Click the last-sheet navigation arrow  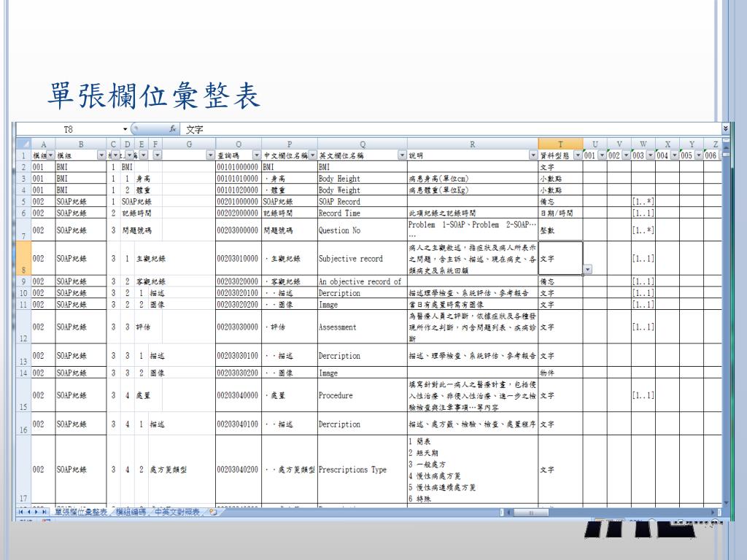click(44, 512)
